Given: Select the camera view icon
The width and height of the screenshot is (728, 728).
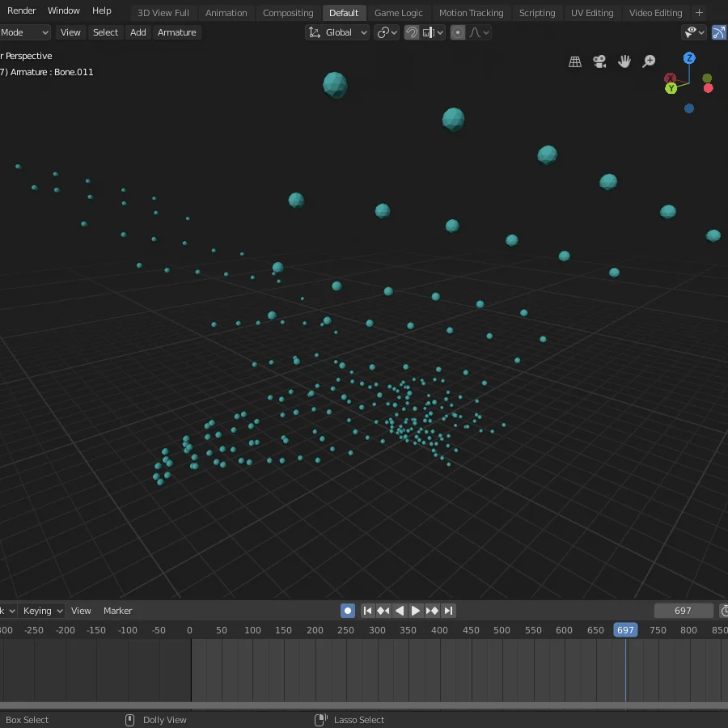Looking at the screenshot, I should (x=599, y=61).
